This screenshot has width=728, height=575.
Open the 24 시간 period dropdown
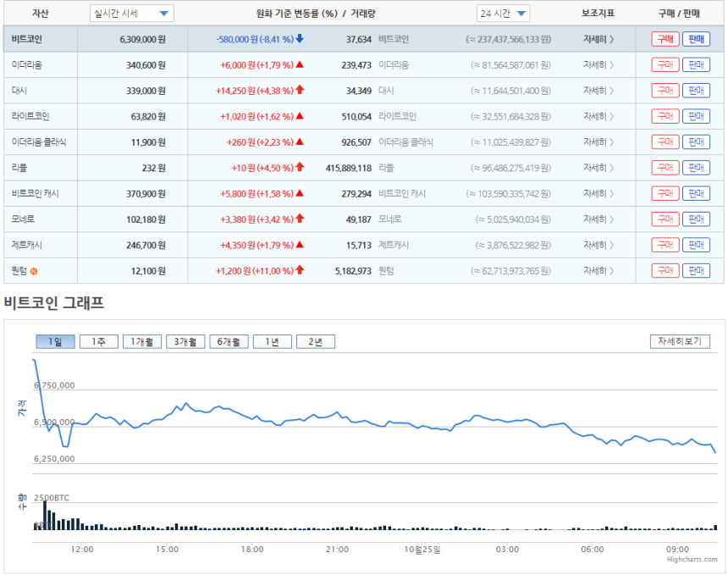click(x=503, y=14)
